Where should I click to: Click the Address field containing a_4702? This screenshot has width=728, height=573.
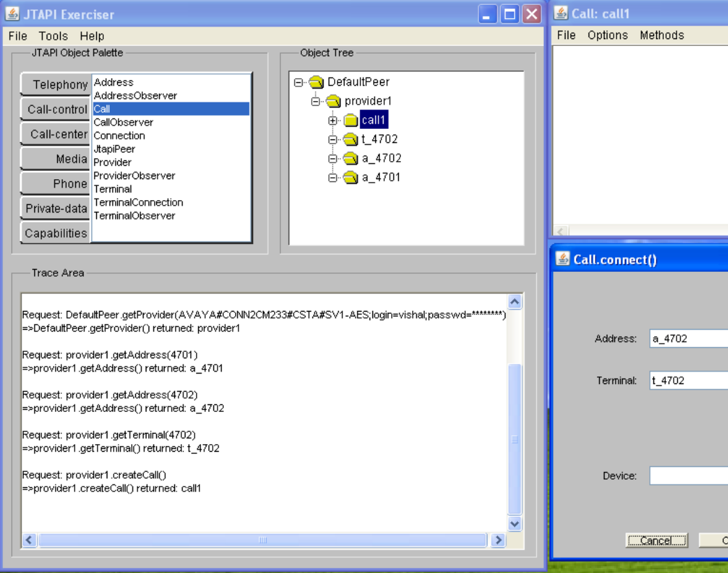(x=688, y=339)
